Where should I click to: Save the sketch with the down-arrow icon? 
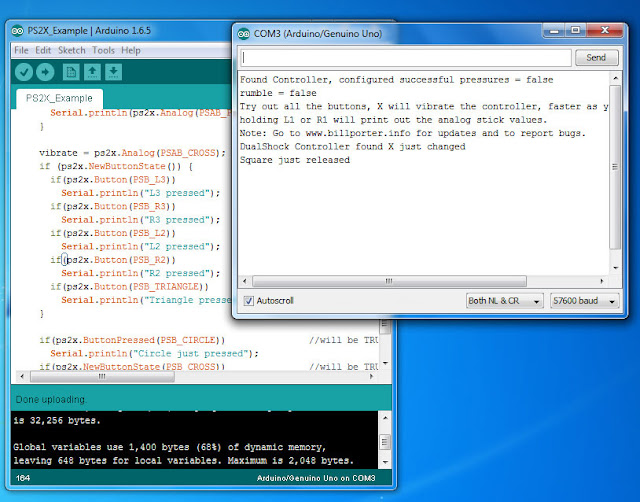point(113,72)
